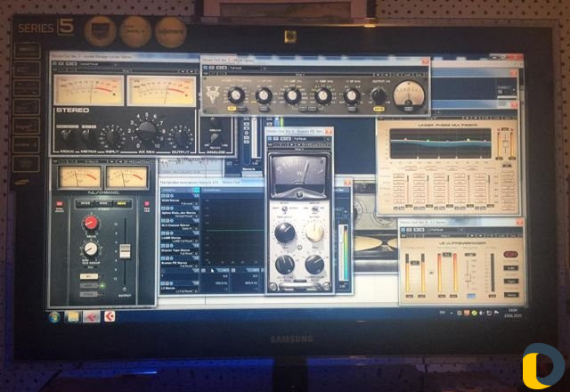Click the LMF knob on V-EQ4
This screenshot has width=570, height=392.
(292, 96)
